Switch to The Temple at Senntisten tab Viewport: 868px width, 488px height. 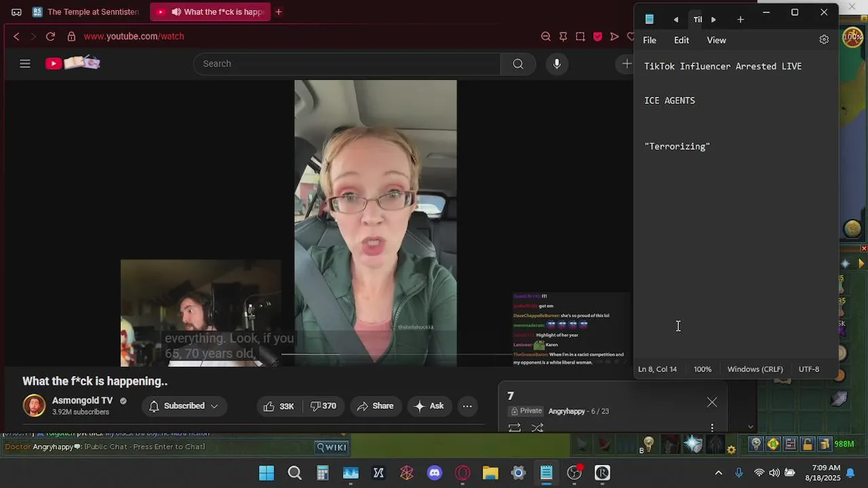86,12
